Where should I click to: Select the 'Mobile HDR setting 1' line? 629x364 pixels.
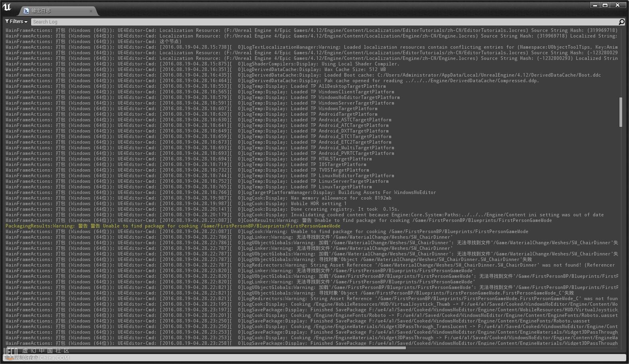pyautogui.click(x=176, y=204)
